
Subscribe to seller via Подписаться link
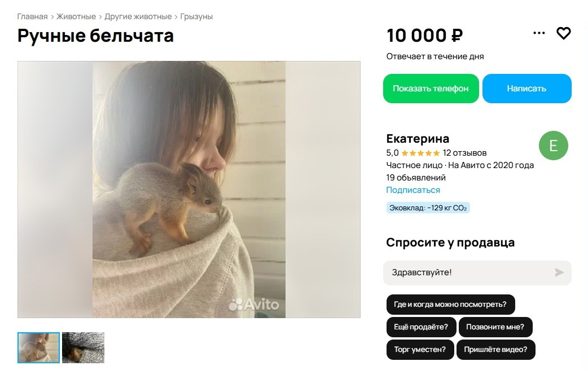coord(413,190)
